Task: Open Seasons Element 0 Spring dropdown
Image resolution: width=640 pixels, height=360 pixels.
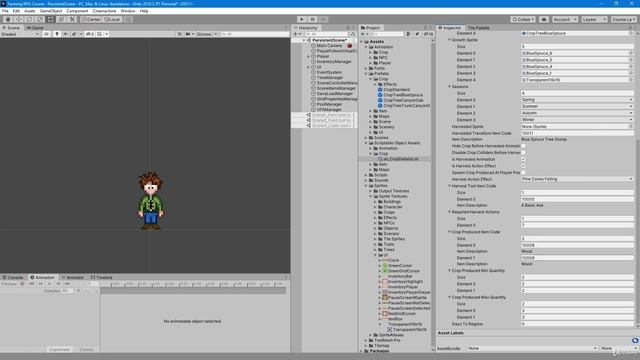Action: (x=577, y=100)
